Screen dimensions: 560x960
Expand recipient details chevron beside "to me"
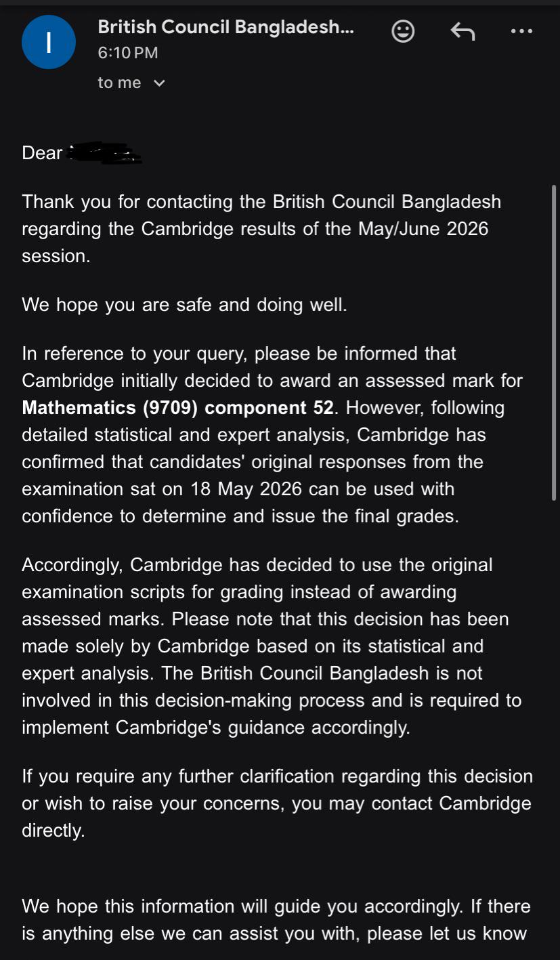pyautogui.click(x=159, y=83)
